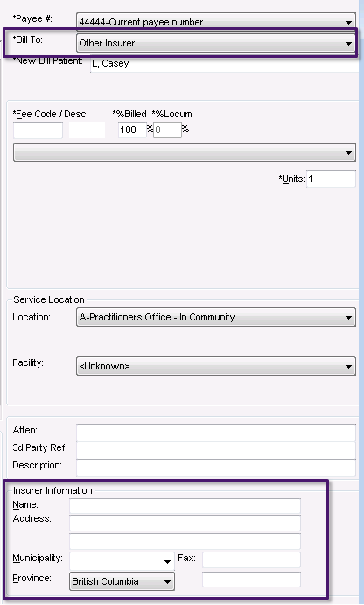
Task: Click the Units field
Action: (331, 179)
